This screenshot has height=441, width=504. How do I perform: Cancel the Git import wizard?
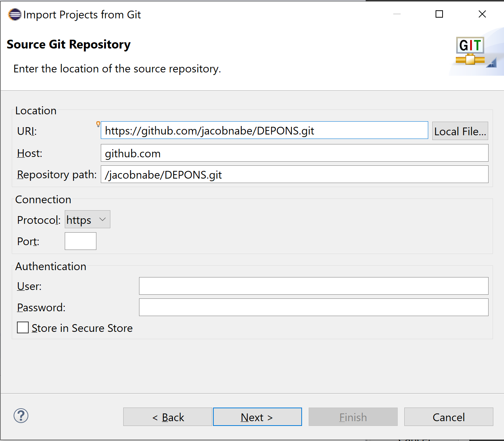[449, 417]
